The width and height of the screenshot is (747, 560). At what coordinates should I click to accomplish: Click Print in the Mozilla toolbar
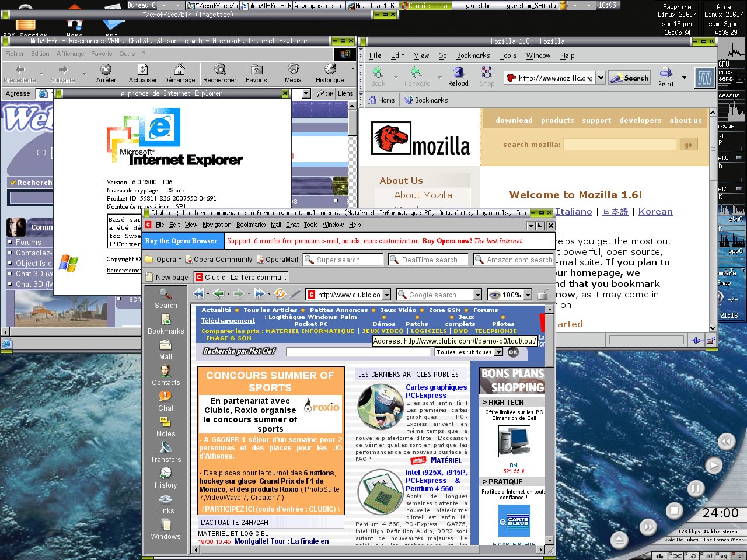tap(666, 76)
